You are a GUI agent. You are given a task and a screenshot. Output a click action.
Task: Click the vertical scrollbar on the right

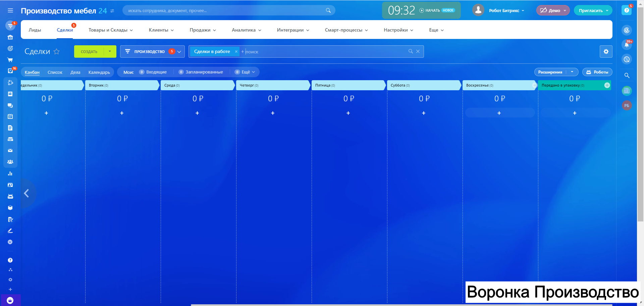(x=640, y=114)
